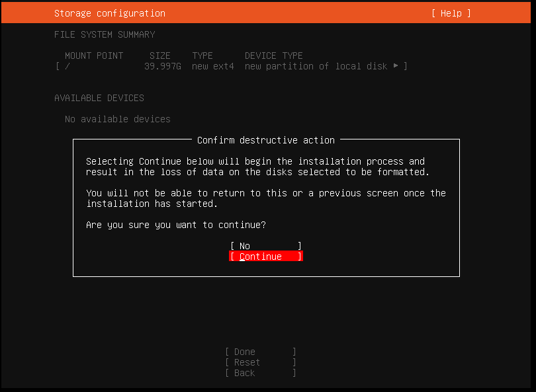Viewport: 536px width, 392px height.
Task: Click the MOUNT POINT column header
Action: (x=94, y=56)
